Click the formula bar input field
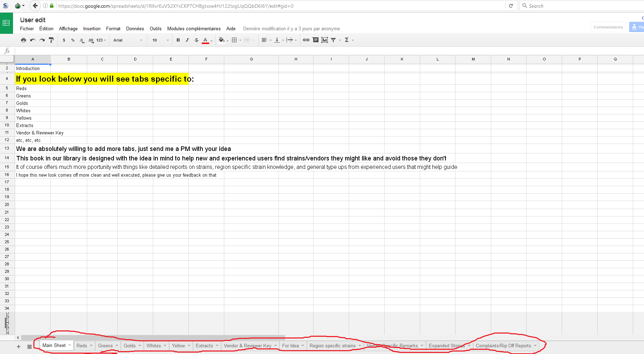Image resolution: width=644 pixels, height=354 pixels. coord(329,51)
